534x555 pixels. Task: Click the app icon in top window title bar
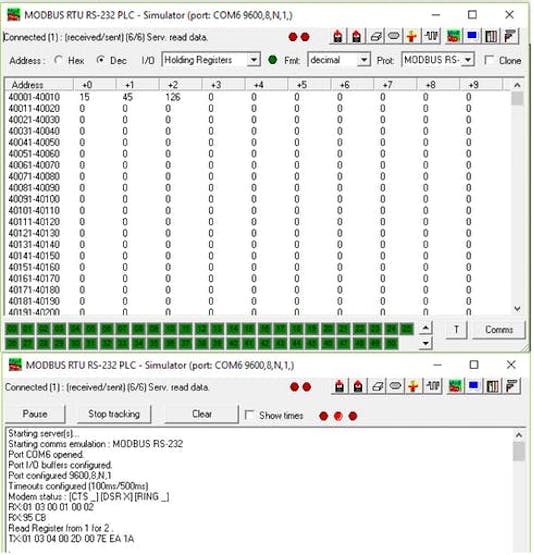pyautogui.click(x=14, y=15)
